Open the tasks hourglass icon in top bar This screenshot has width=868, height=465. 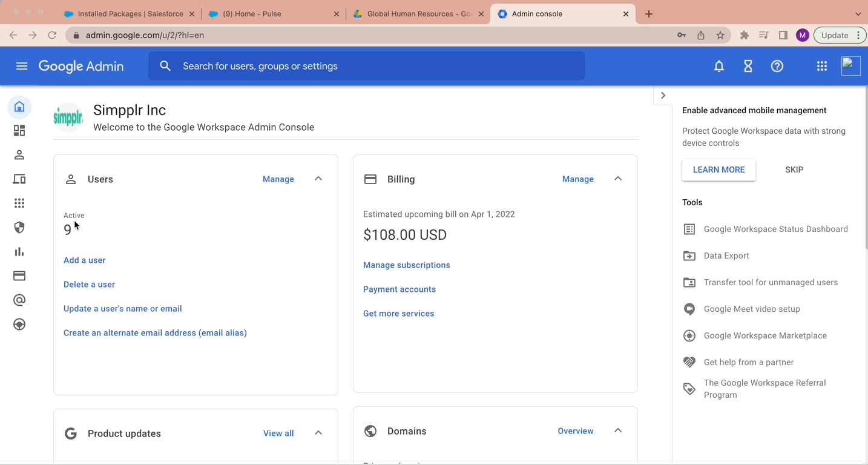click(x=748, y=66)
